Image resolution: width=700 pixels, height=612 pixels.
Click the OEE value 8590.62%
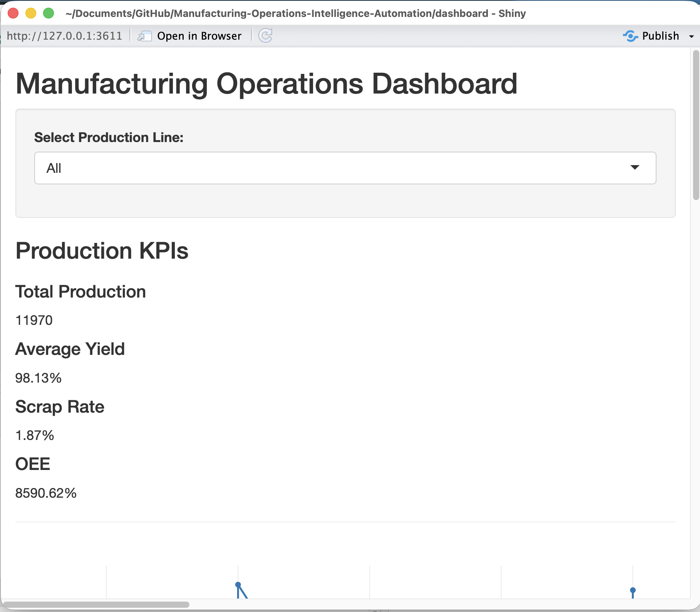tap(46, 493)
